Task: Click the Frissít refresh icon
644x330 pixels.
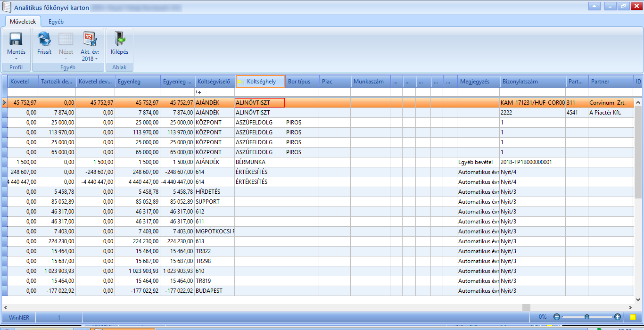Action: (x=44, y=39)
